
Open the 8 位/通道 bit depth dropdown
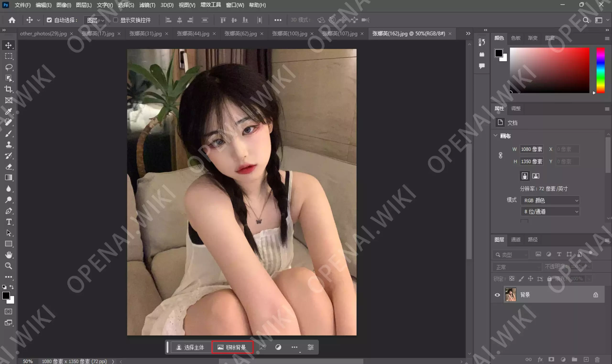click(550, 211)
